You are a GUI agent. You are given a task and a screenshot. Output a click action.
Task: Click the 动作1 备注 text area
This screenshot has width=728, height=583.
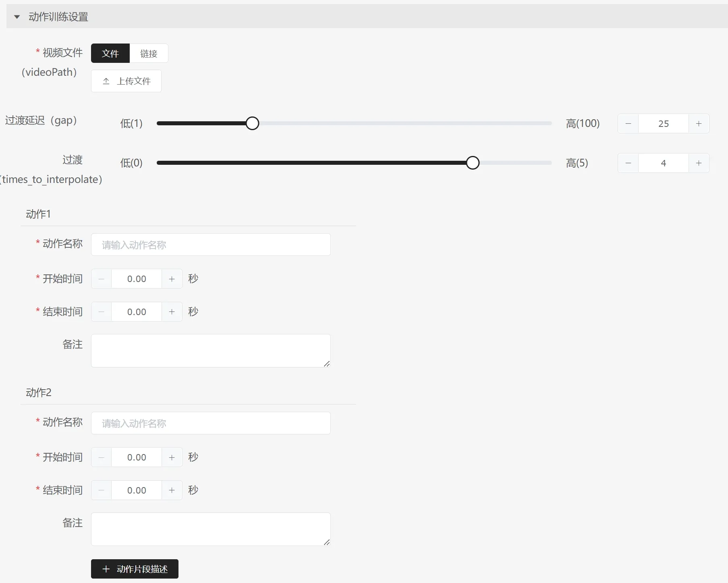[x=211, y=351]
